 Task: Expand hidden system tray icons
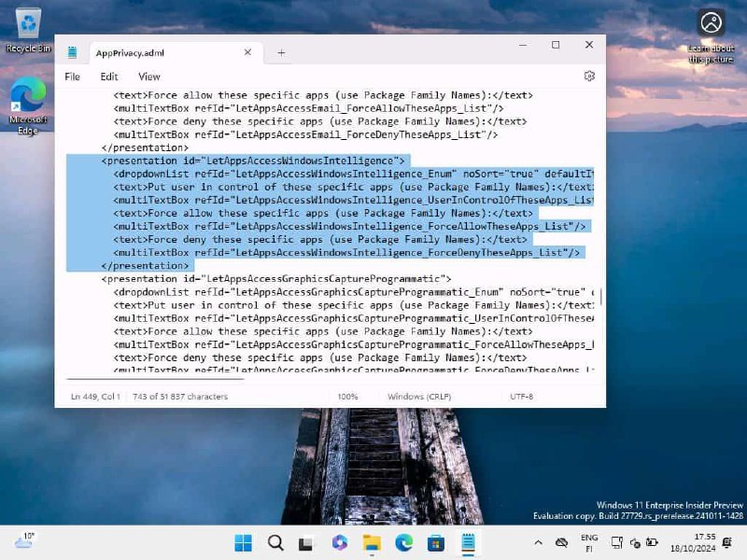click(x=539, y=541)
